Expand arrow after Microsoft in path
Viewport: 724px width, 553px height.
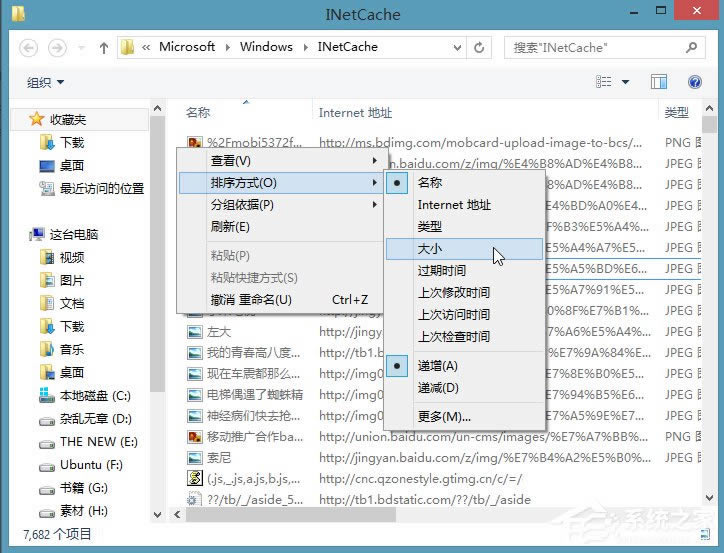coord(228,47)
